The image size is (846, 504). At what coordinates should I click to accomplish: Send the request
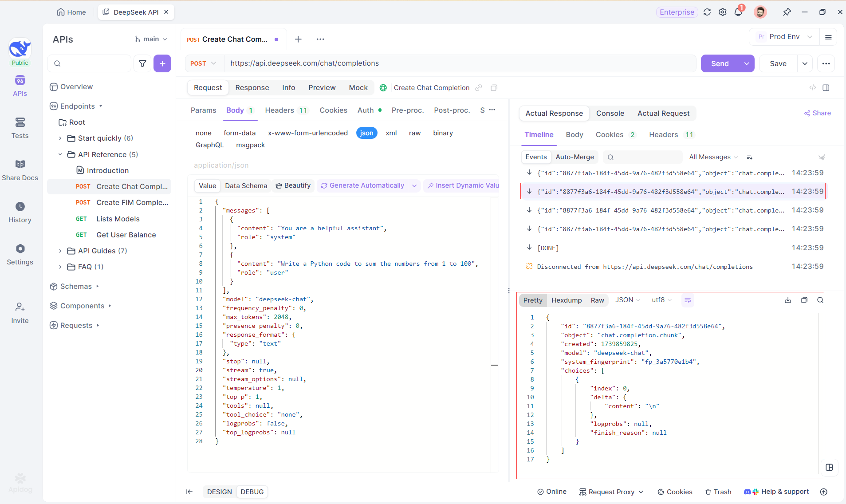(720, 63)
